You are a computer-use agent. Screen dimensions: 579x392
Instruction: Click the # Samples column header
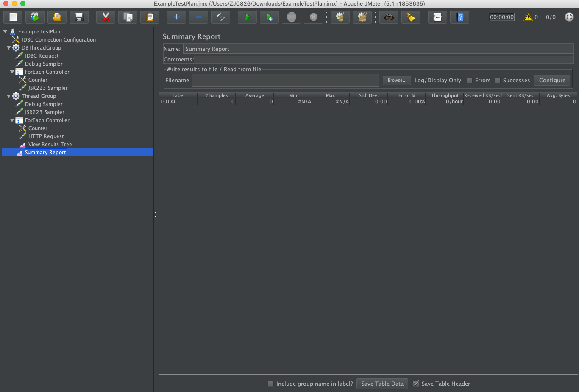216,95
